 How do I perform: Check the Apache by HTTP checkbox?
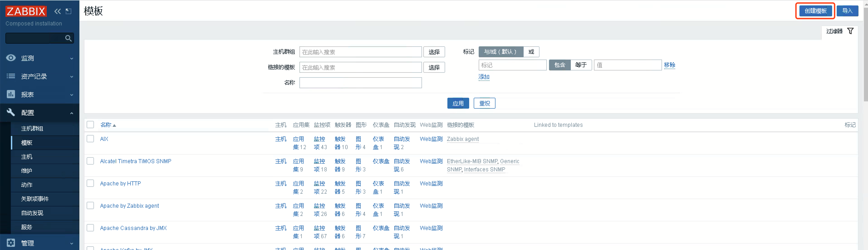tap(90, 183)
